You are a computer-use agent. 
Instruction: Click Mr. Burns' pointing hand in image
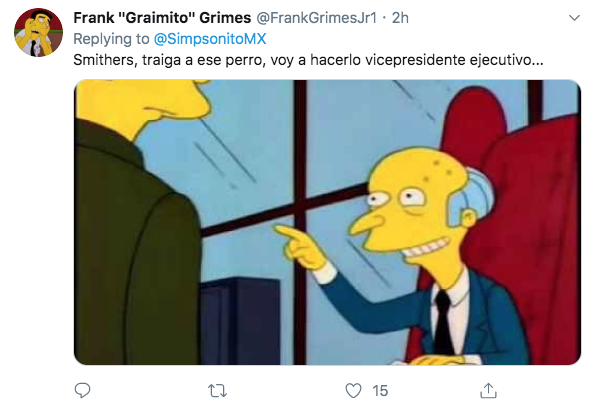click(x=302, y=247)
